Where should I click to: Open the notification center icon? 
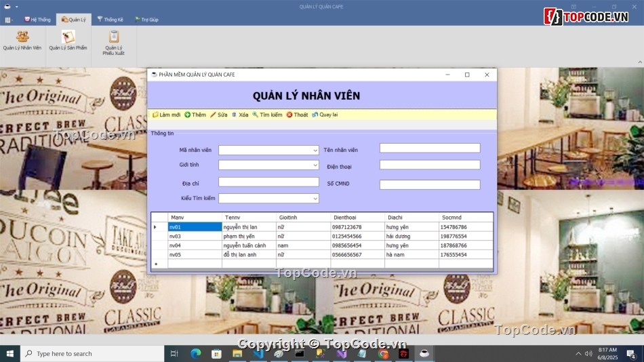(631, 353)
